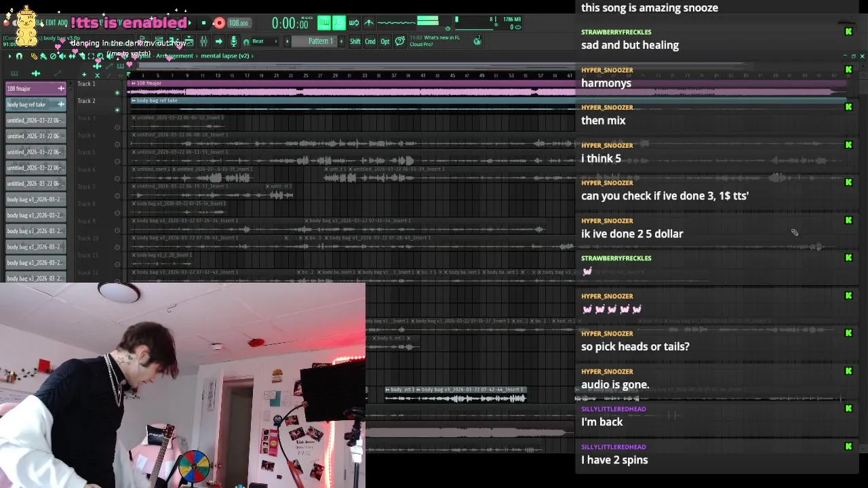The height and width of the screenshot is (488, 868).
Task: Click the Shift button
Action: [355, 41]
